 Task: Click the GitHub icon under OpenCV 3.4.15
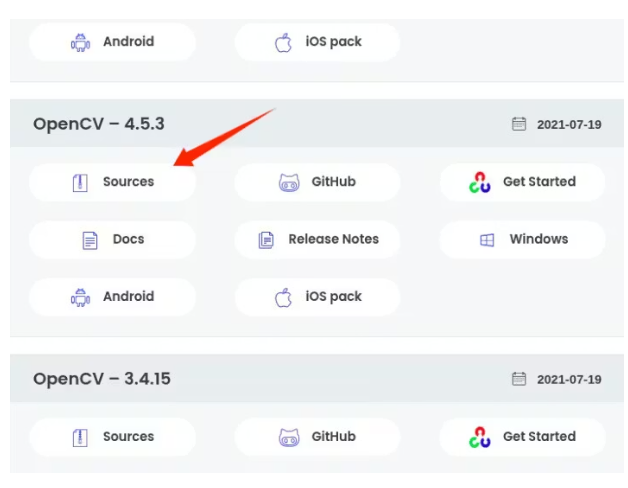coord(289,438)
